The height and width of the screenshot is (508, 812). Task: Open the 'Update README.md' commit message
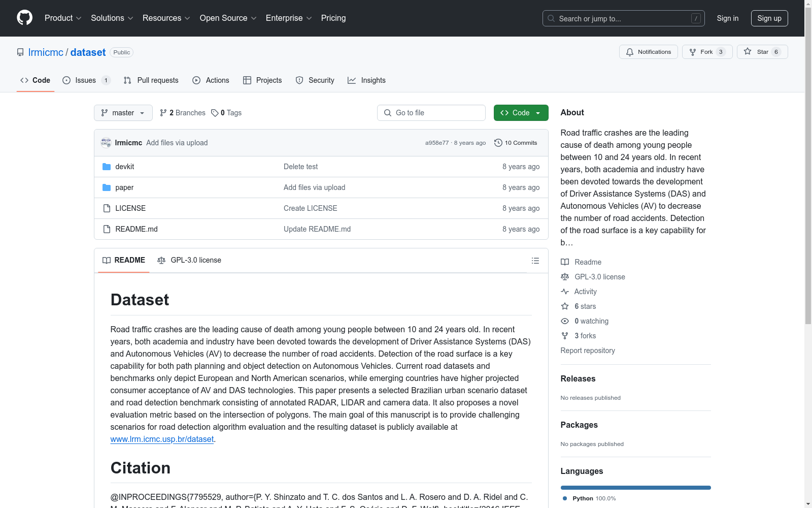317,229
